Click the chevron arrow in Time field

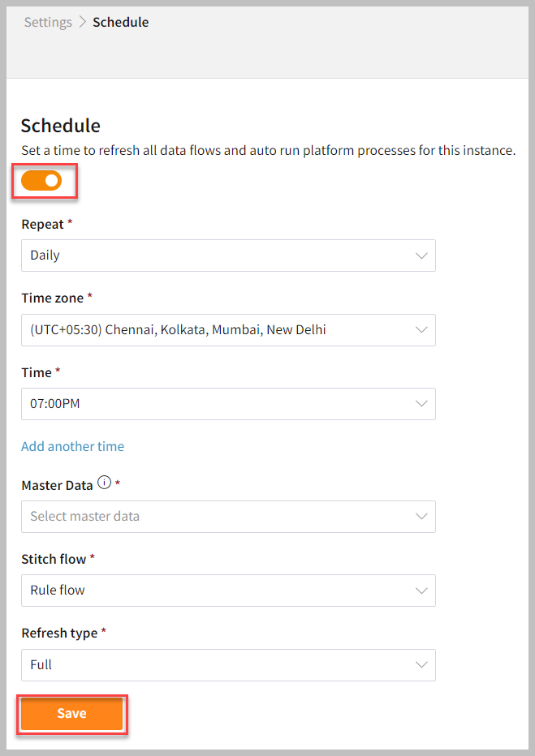point(421,404)
